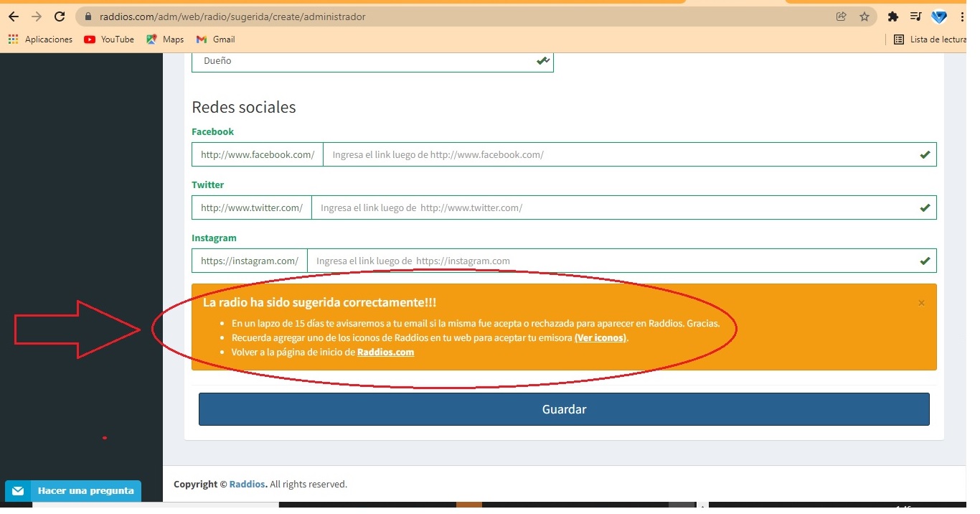Viewport: 980px width, 514px height.
Task: Bookmark this page with the star icon
Action: pyautogui.click(x=864, y=17)
